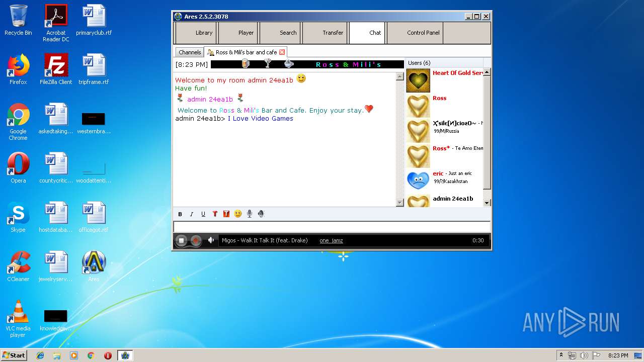
Task: Launch VLC media player from desktop
Action: click(18, 319)
